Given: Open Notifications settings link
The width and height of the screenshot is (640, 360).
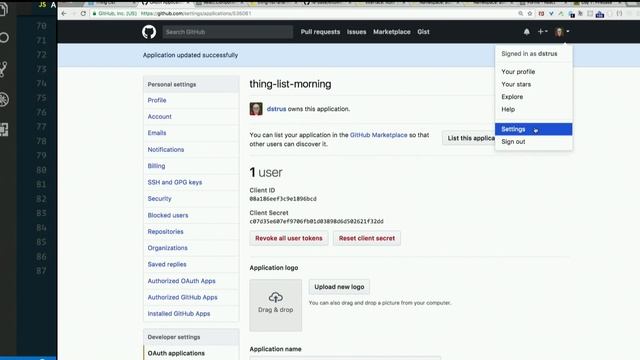Looking at the screenshot, I should (x=166, y=149).
